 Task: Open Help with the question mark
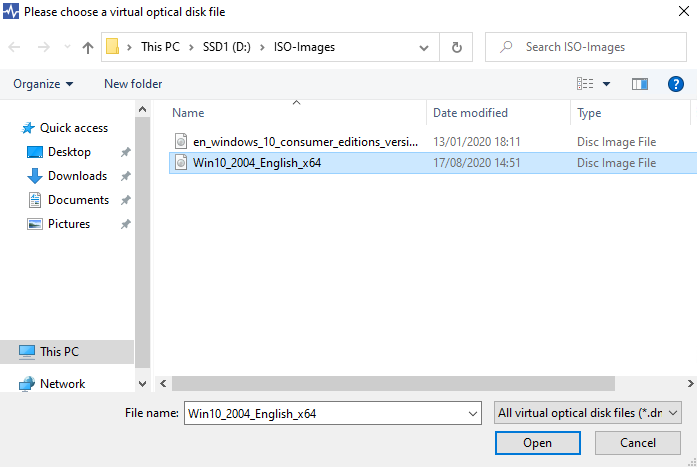tap(676, 84)
